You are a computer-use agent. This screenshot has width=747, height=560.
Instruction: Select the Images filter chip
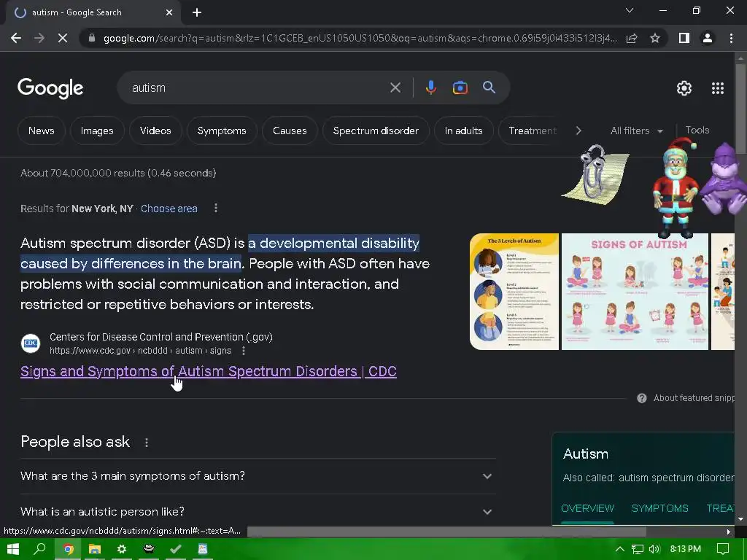tap(97, 131)
